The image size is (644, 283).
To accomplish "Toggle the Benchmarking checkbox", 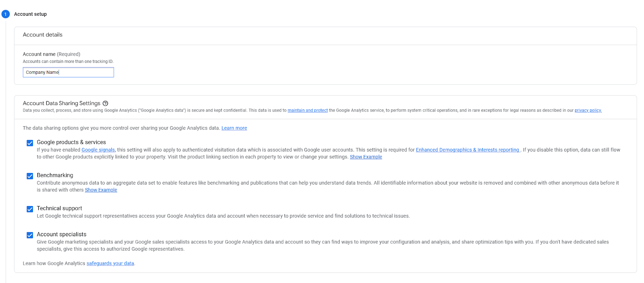I will [x=30, y=176].
